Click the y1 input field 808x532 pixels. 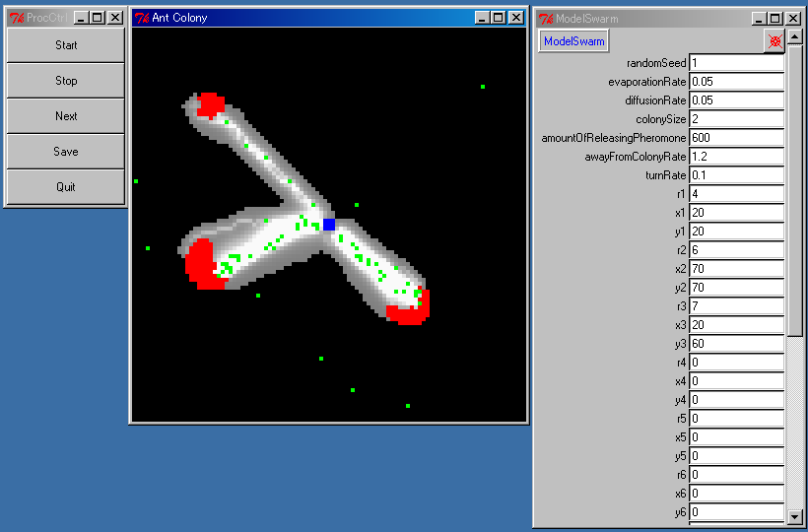[x=736, y=232]
